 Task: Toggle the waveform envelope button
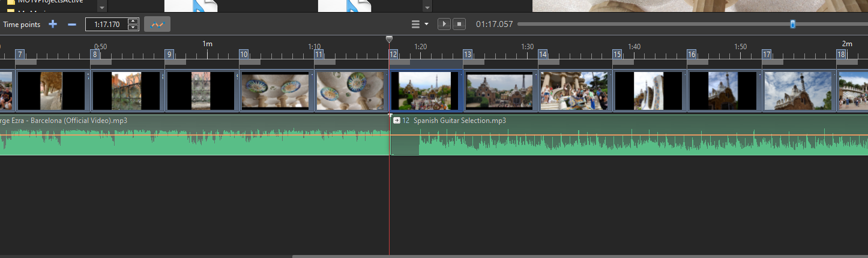click(157, 24)
